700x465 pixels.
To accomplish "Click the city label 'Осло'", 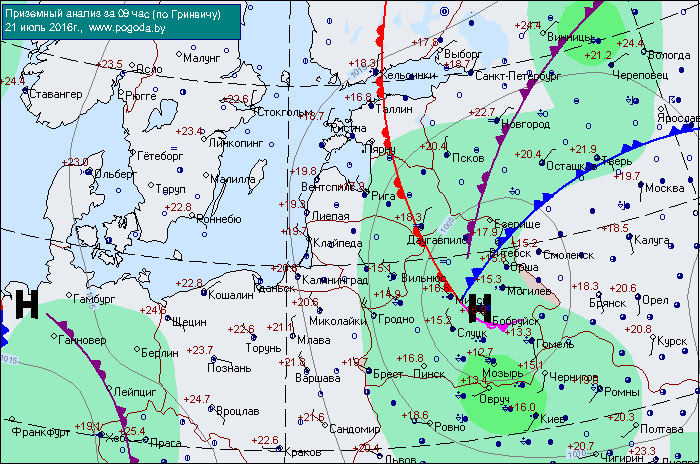I will (x=149, y=69).
